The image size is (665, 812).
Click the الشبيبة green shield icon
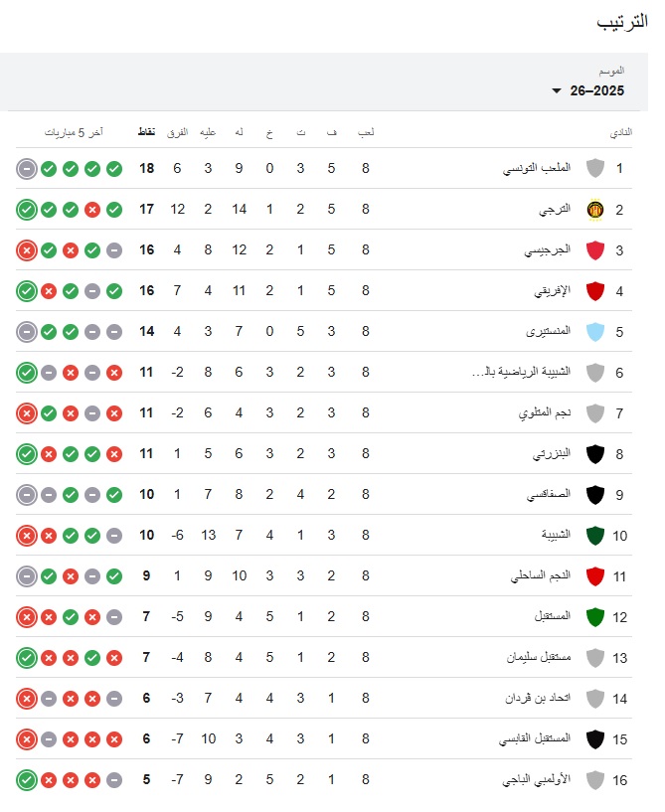[595, 536]
